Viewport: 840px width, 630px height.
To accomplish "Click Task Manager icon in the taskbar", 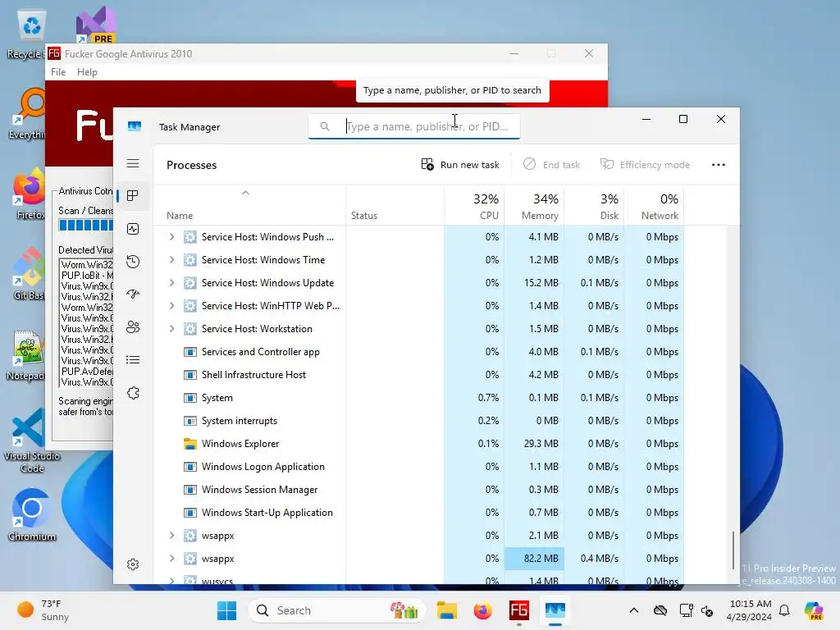I will [555, 610].
